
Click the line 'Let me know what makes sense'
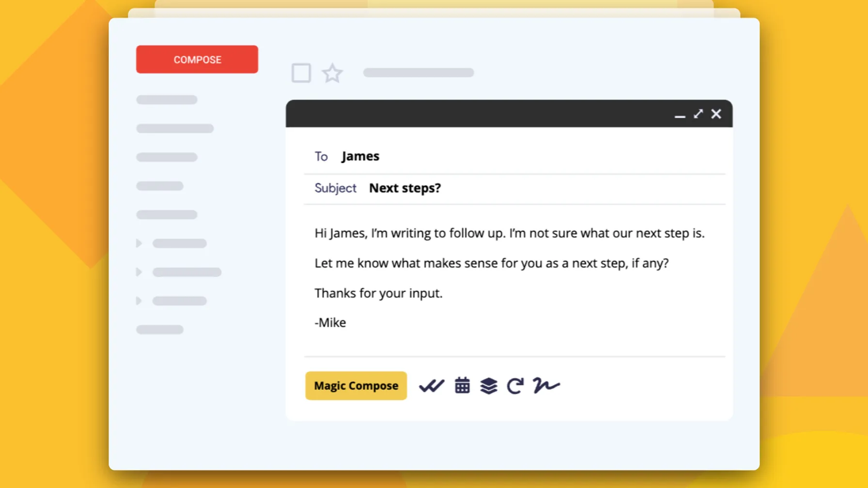point(492,263)
